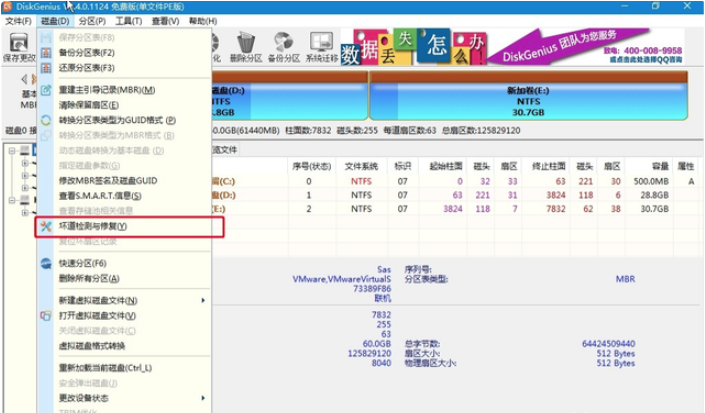Expand the 新建虚拟磁盘文件(N) submenu arrow
Screen dimensions: 705x413
(x=203, y=300)
